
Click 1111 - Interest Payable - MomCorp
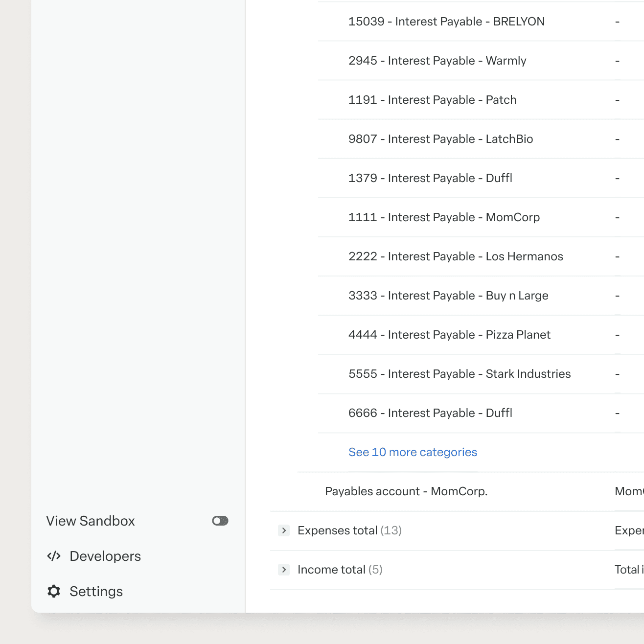(444, 217)
